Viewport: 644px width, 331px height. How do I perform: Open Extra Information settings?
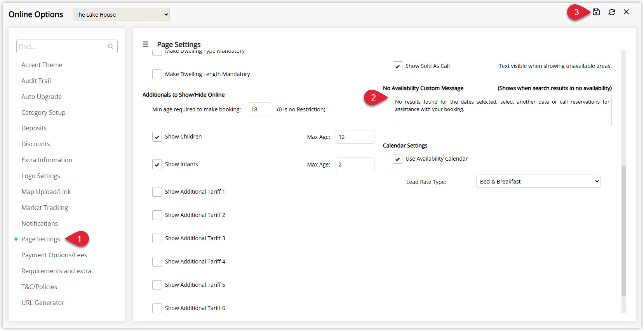47,160
